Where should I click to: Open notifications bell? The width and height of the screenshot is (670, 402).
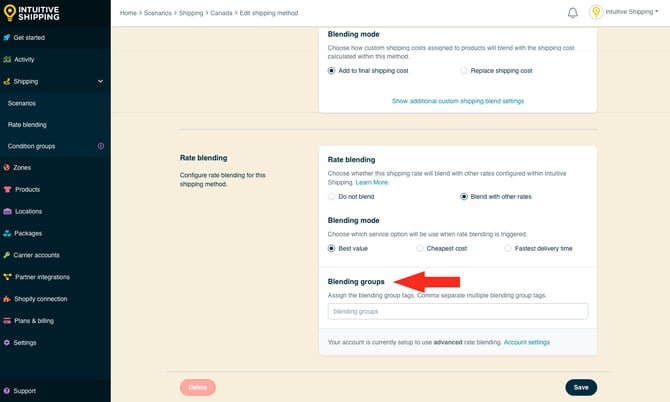click(x=573, y=13)
